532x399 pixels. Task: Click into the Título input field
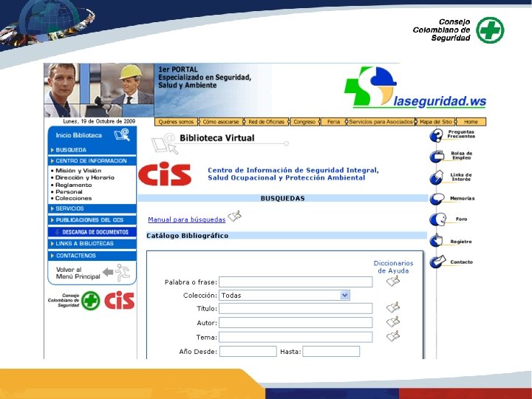[x=296, y=308]
